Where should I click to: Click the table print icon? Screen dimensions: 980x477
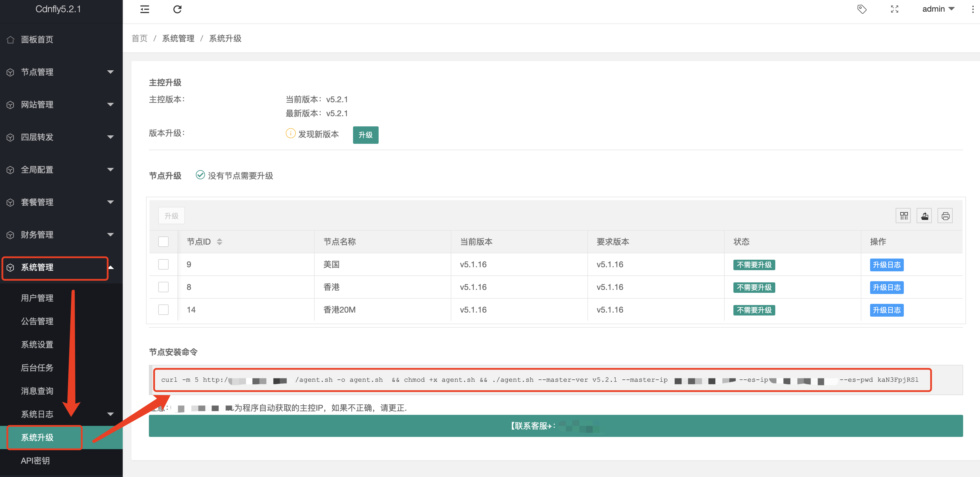pyautogui.click(x=945, y=216)
